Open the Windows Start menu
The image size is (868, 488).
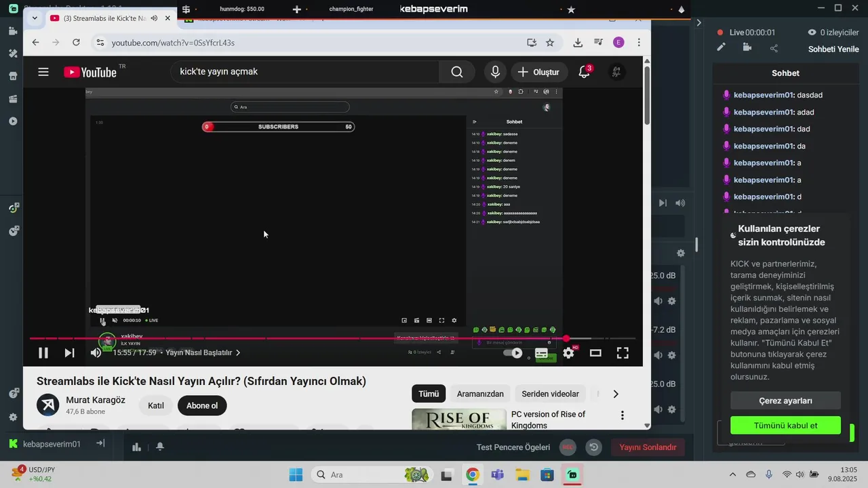296,474
